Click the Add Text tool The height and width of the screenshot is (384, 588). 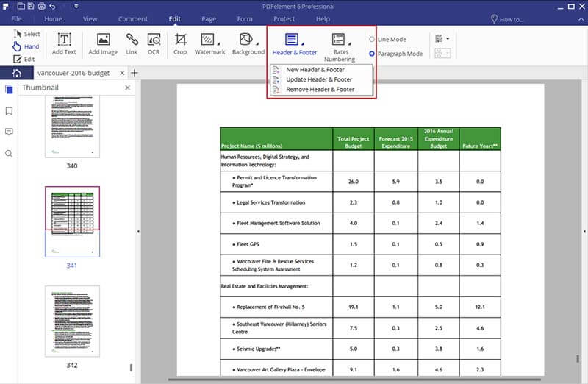click(x=64, y=44)
